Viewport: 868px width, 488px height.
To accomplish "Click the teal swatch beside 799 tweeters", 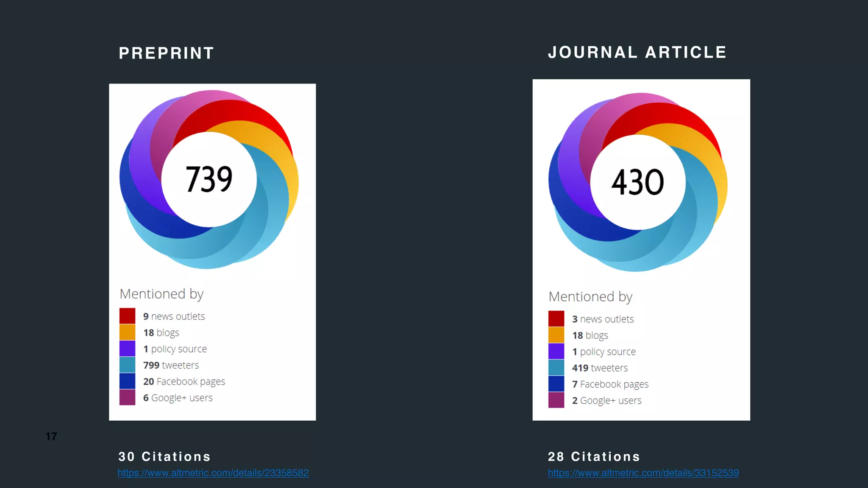I will 127,365.
